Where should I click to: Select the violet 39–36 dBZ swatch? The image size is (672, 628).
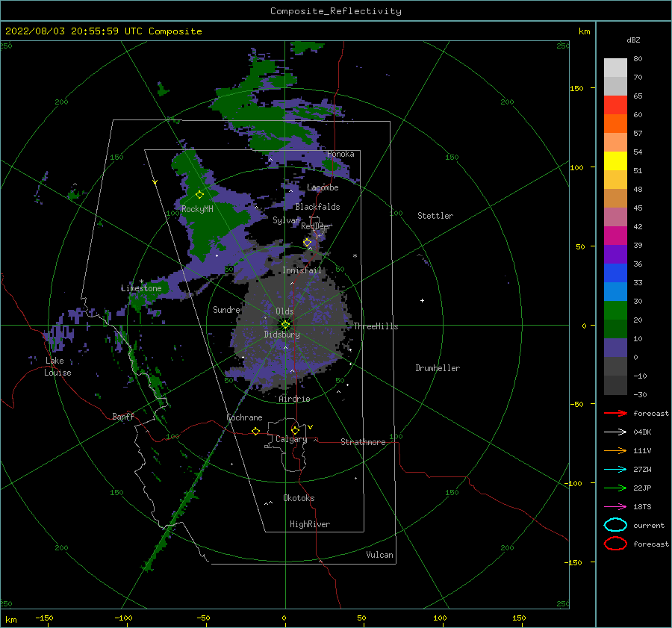(x=615, y=255)
